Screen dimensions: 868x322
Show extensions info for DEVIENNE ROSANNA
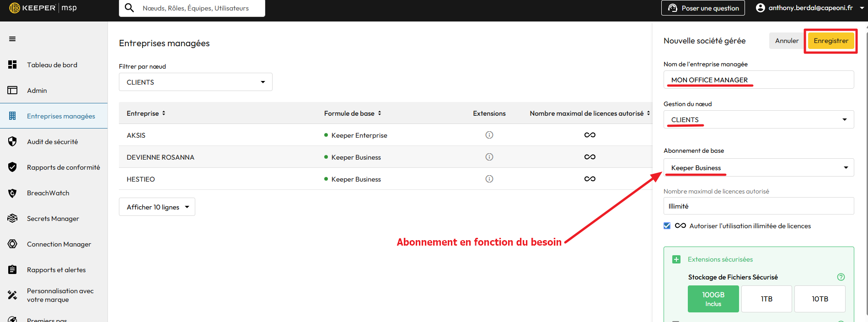[489, 157]
